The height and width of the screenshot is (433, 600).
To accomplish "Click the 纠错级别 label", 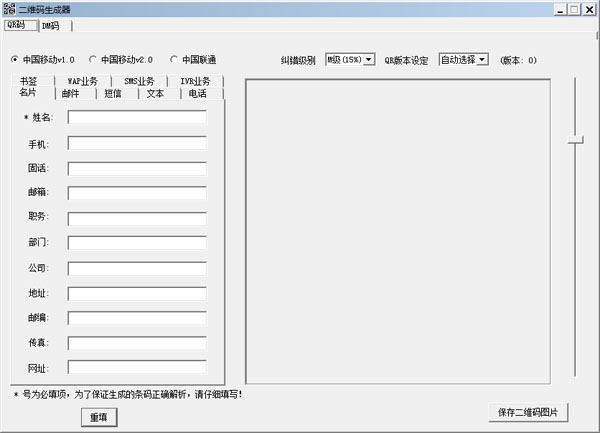I will [298, 60].
